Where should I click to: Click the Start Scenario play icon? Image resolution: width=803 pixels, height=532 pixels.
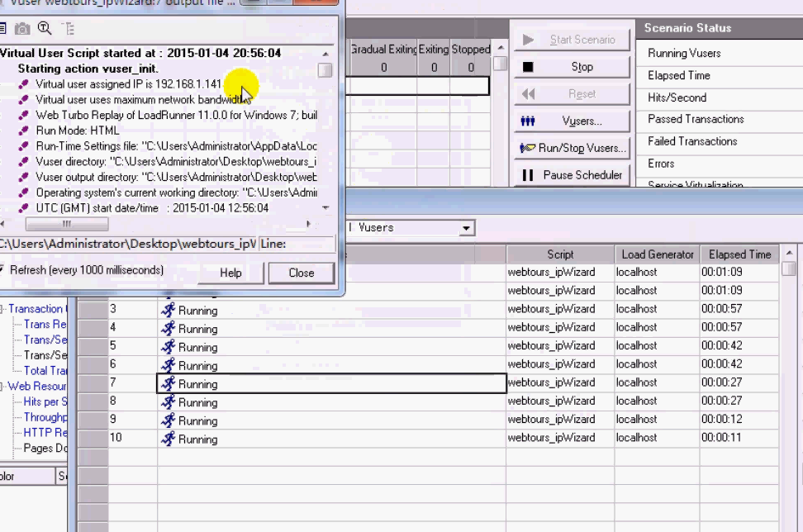[x=528, y=40]
